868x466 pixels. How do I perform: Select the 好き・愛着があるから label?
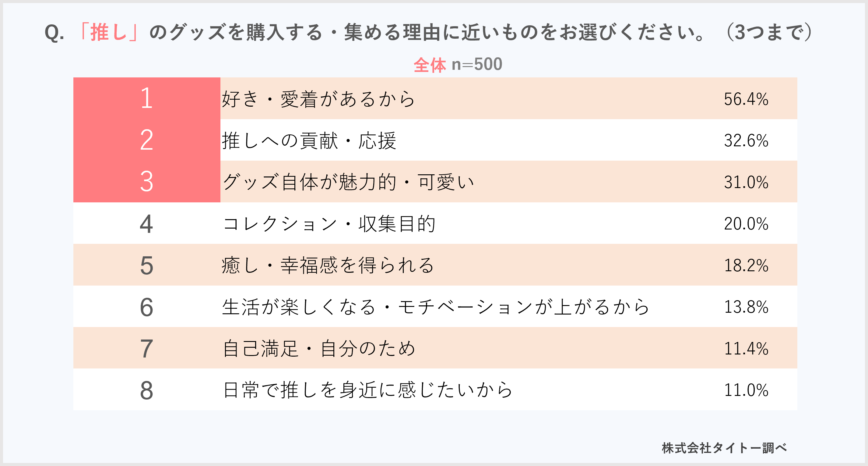point(318,99)
